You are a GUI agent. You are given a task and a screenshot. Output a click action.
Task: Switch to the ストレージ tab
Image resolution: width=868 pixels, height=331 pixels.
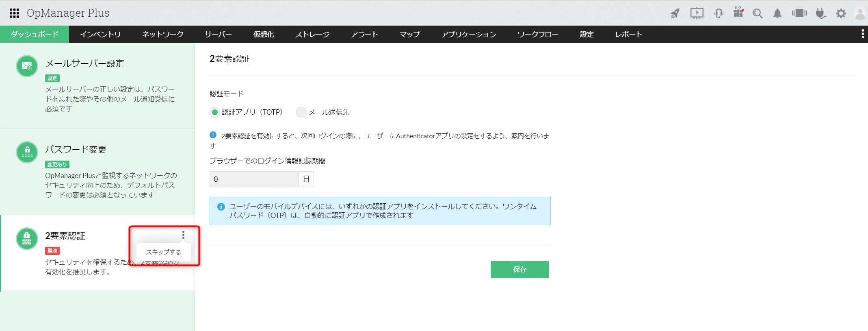pos(312,34)
